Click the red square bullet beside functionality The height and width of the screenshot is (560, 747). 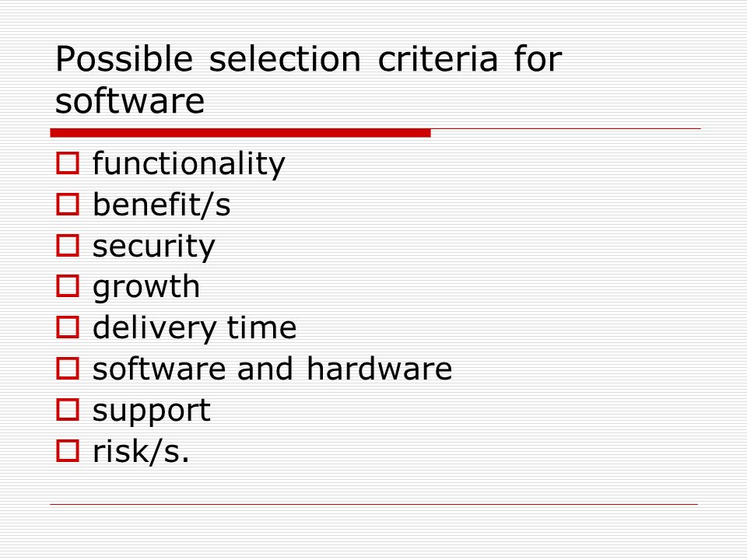pos(68,163)
